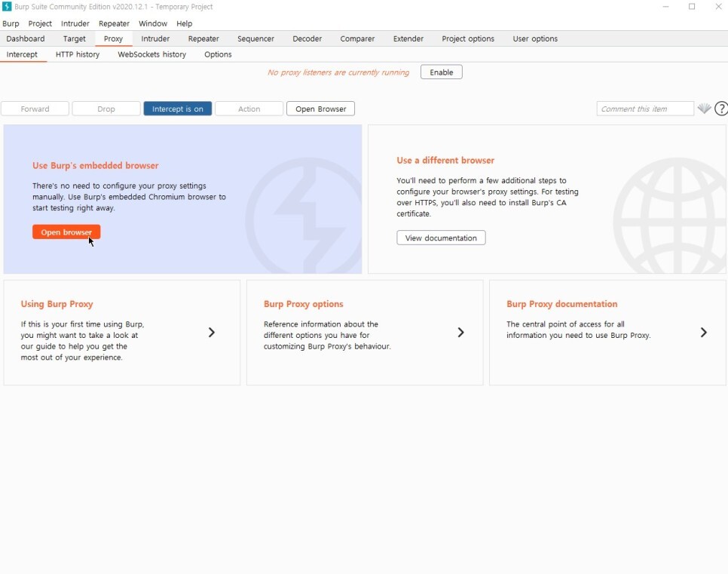Image resolution: width=728 pixels, height=574 pixels.
Task: Click the Burp Suite logo in title bar
Action: pyautogui.click(x=7, y=7)
